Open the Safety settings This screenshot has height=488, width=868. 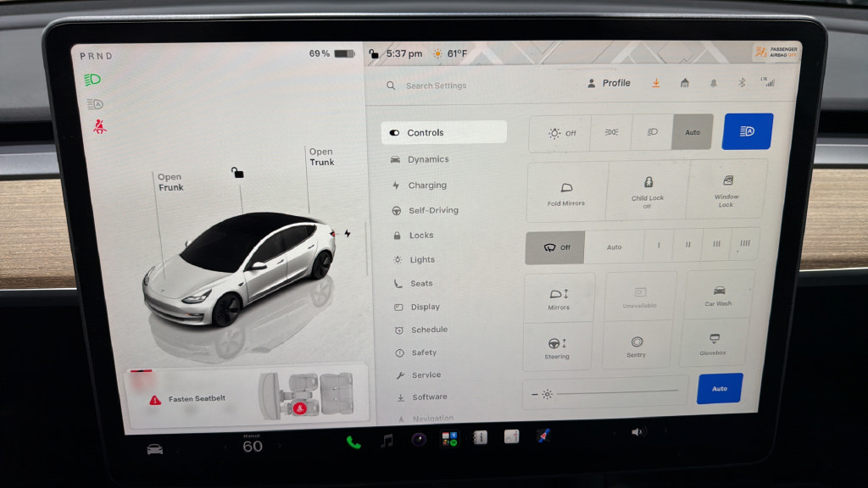(416, 352)
